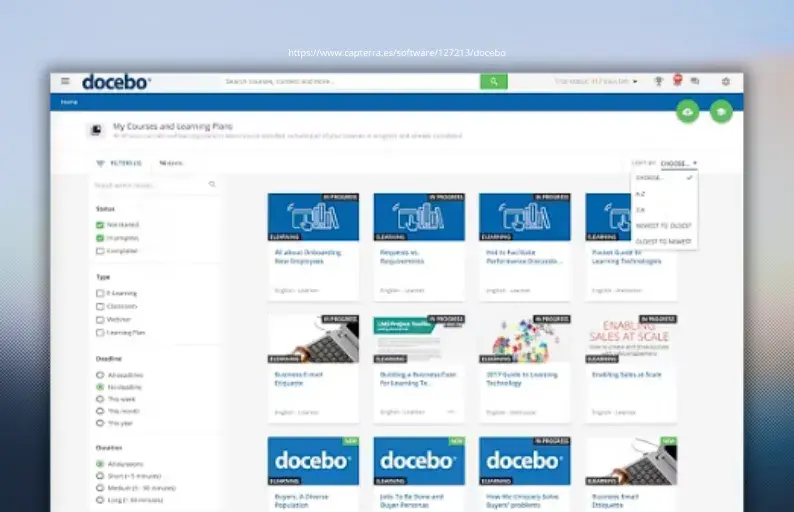Click the green cloud upload button
This screenshot has width=794, height=512.
688,112
